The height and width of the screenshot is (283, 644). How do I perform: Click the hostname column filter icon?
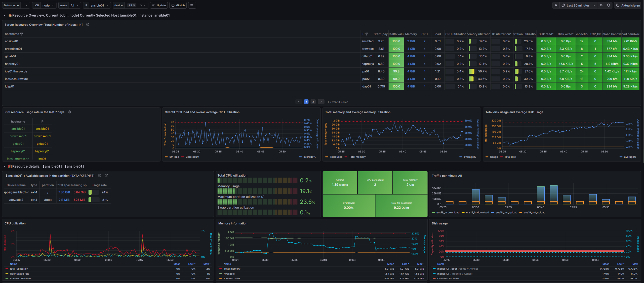[x=22, y=34]
